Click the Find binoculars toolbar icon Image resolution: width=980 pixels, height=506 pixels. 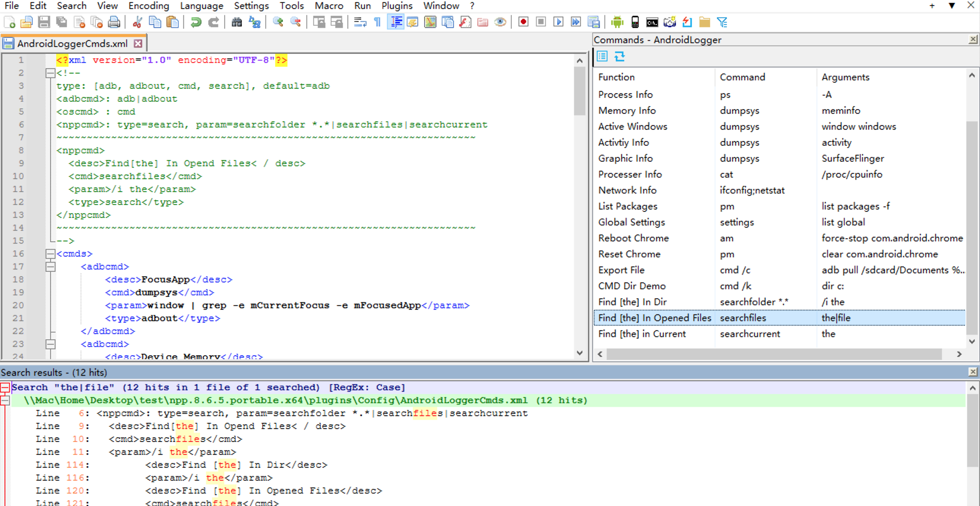click(237, 22)
